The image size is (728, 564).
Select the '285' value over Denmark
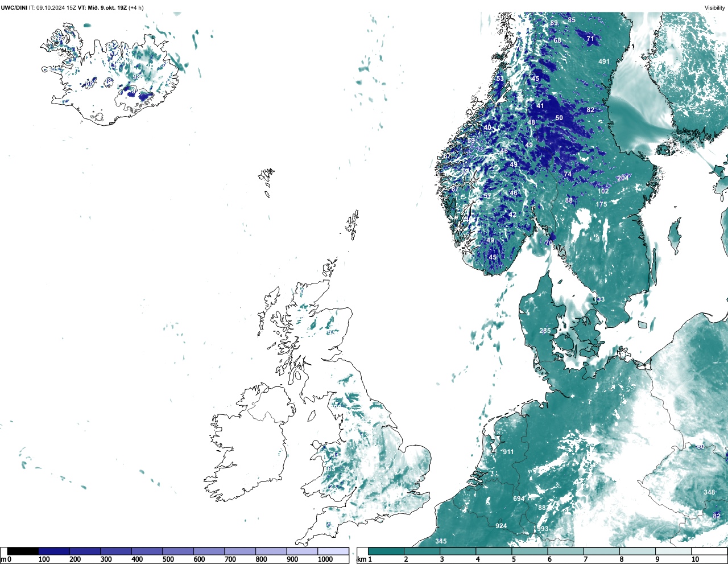point(545,331)
